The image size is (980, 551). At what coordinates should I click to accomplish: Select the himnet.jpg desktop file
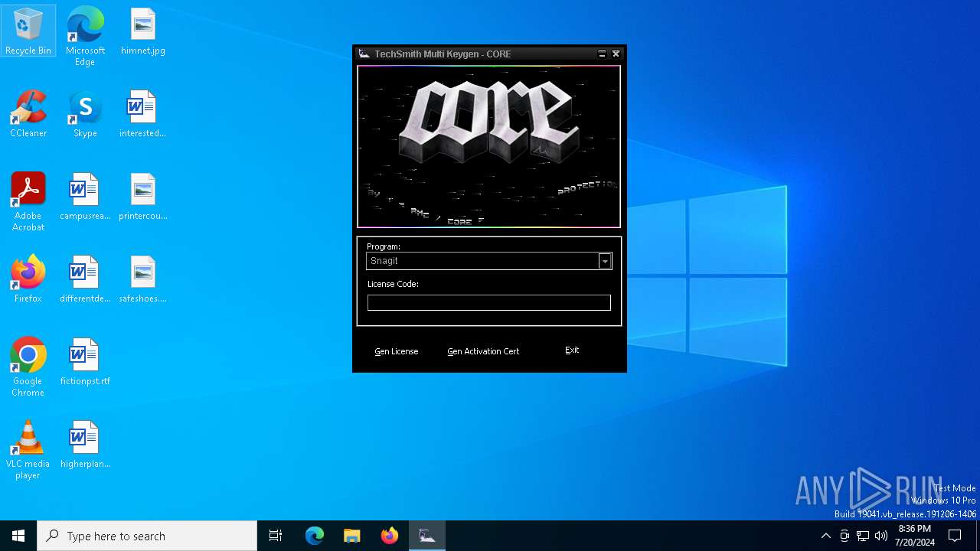pyautogui.click(x=143, y=31)
